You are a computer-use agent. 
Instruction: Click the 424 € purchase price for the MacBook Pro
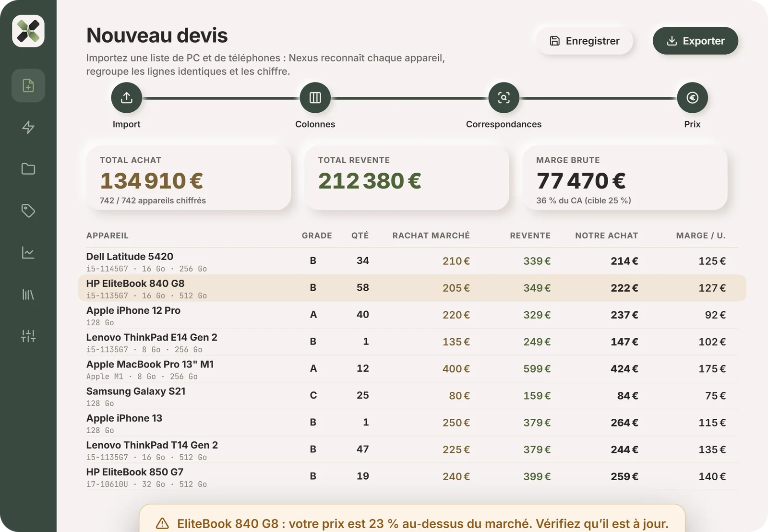tap(624, 369)
